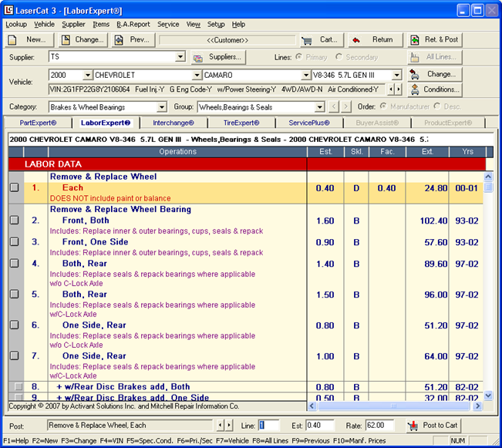The image size is (502, 448).
Task: Select the Manufacturer order radio button
Action: [x=384, y=106]
